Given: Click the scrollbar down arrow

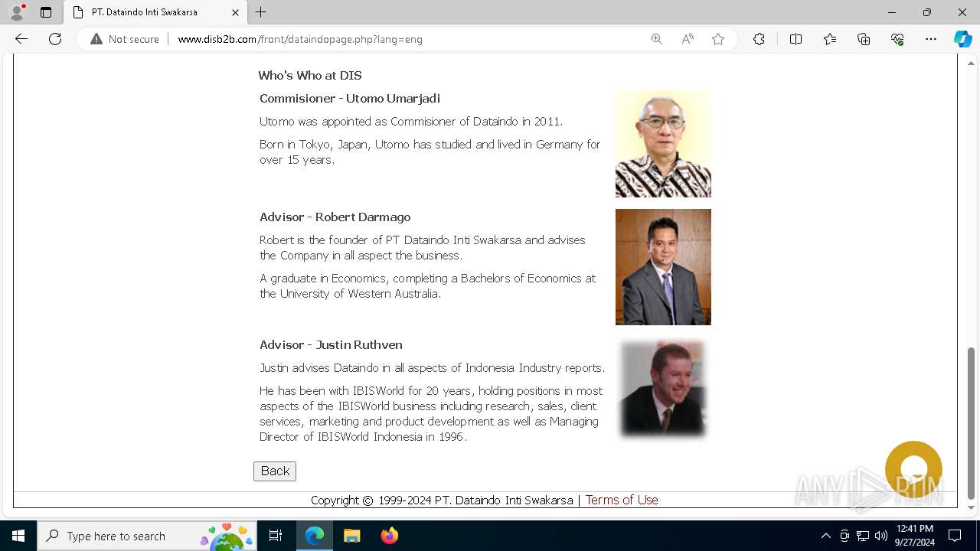Looking at the screenshot, I should (972, 507).
